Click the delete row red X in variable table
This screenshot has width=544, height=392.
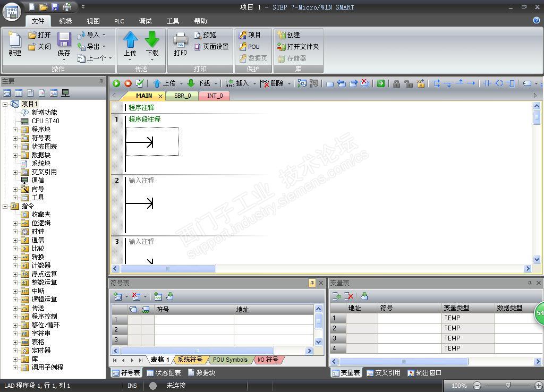point(348,296)
